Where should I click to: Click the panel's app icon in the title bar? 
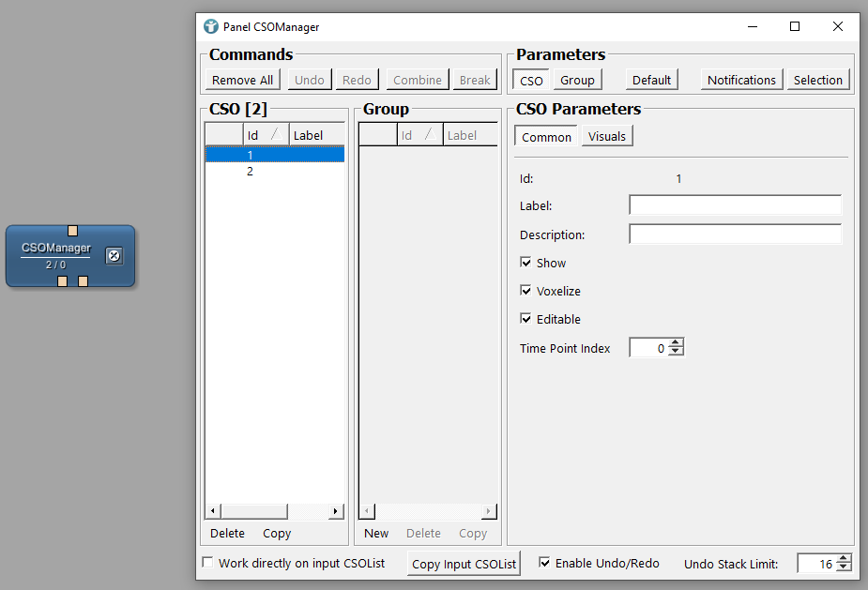click(x=211, y=26)
